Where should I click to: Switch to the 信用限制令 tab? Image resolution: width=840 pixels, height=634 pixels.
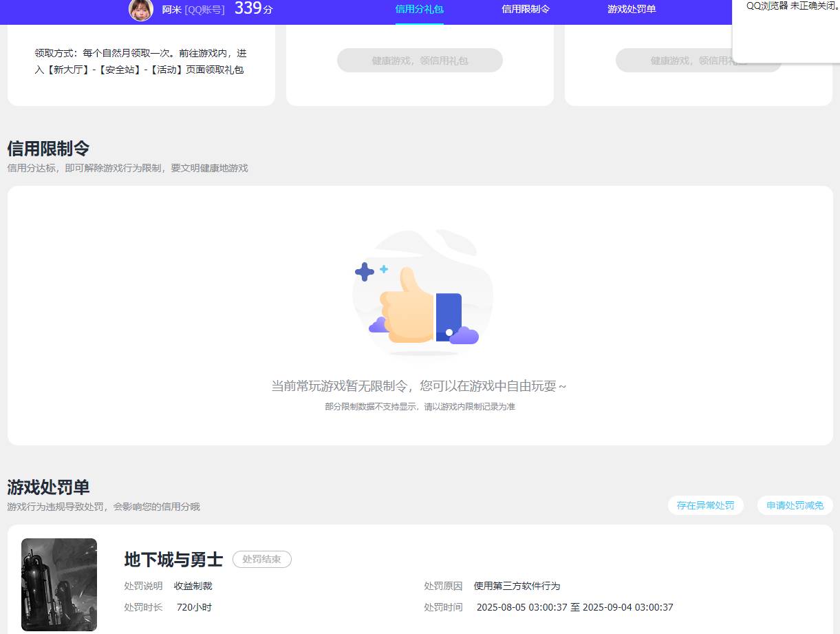525,9
